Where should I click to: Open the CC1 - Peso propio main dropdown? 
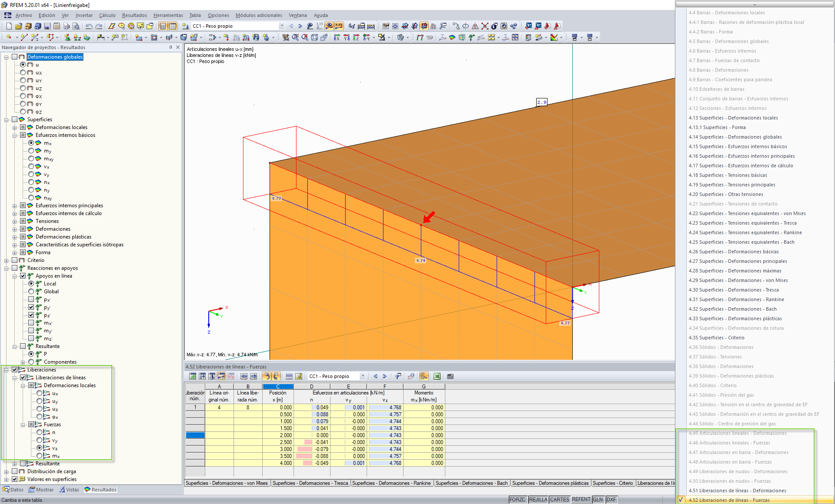pyautogui.click(x=282, y=26)
